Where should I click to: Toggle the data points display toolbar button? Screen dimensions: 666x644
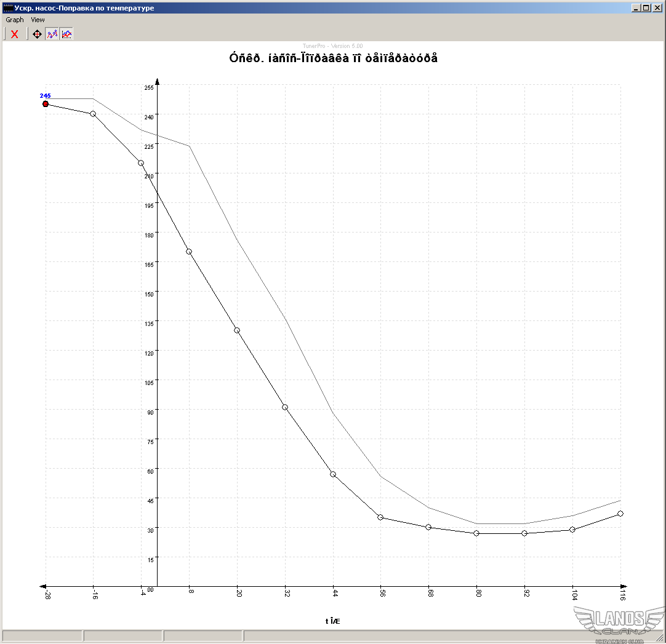52,34
